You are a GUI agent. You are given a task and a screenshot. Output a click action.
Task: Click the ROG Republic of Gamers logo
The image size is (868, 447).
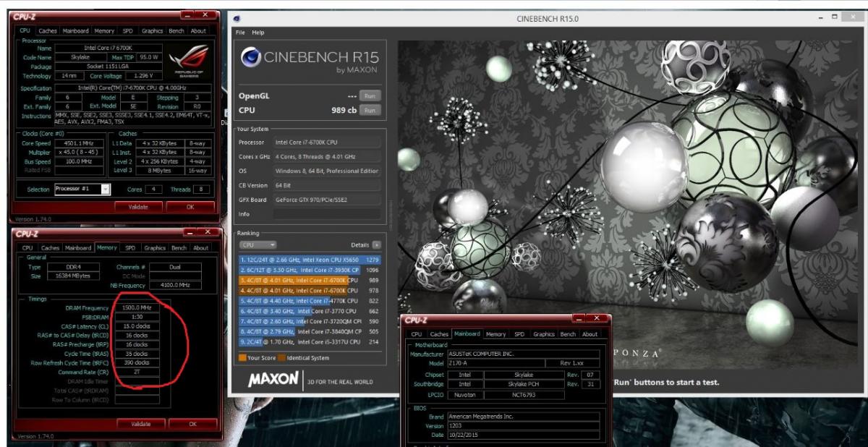pyautogui.click(x=188, y=62)
